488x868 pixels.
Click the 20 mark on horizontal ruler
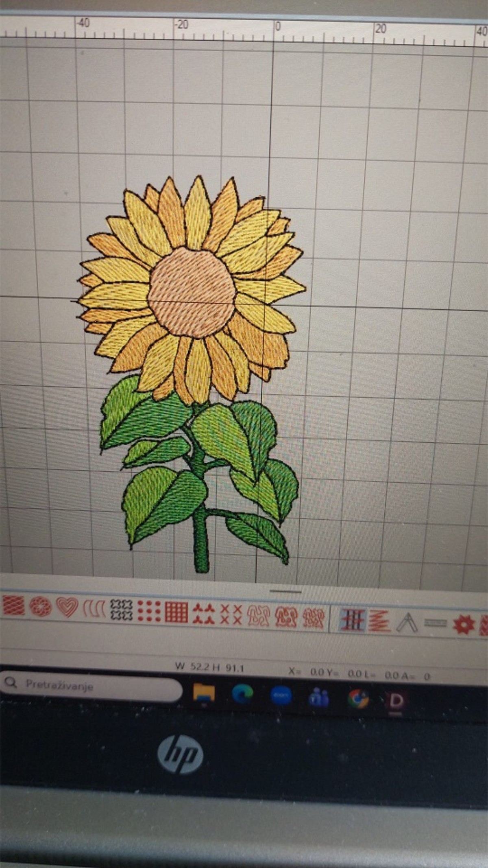coord(381,28)
